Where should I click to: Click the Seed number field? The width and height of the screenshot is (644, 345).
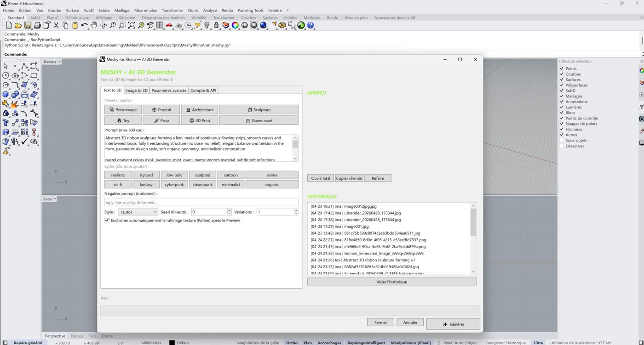pos(209,212)
